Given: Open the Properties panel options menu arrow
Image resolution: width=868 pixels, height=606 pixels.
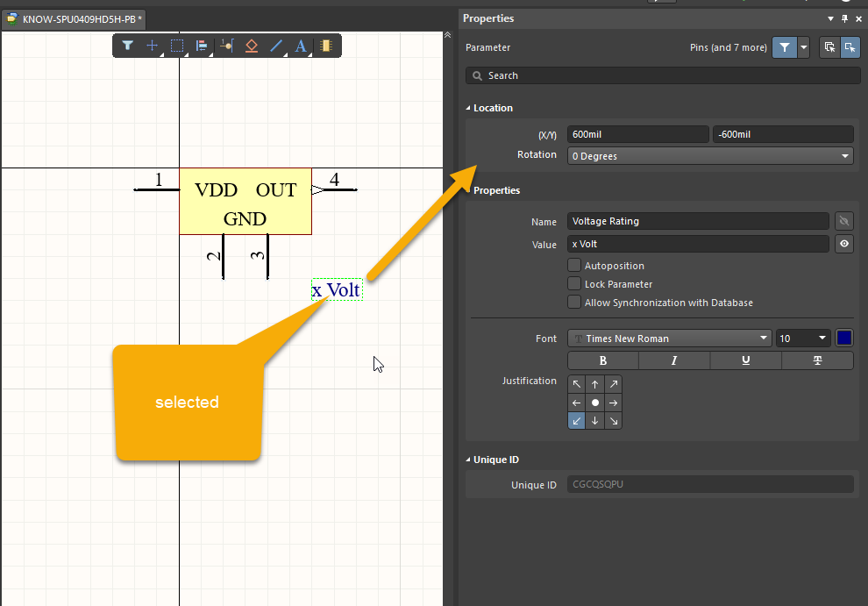Looking at the screenshot, I should click(x=830, y=18).
